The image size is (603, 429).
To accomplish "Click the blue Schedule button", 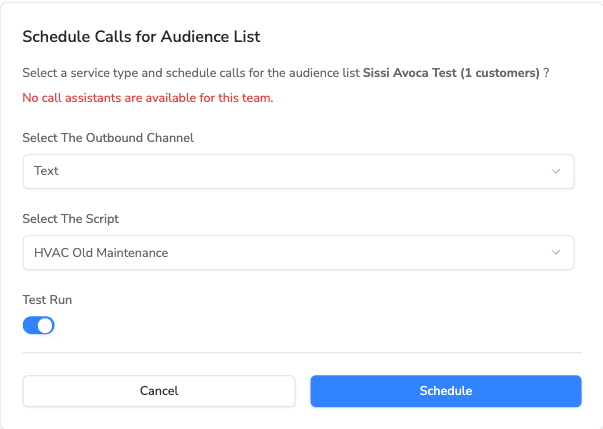I will click(446, 391).
